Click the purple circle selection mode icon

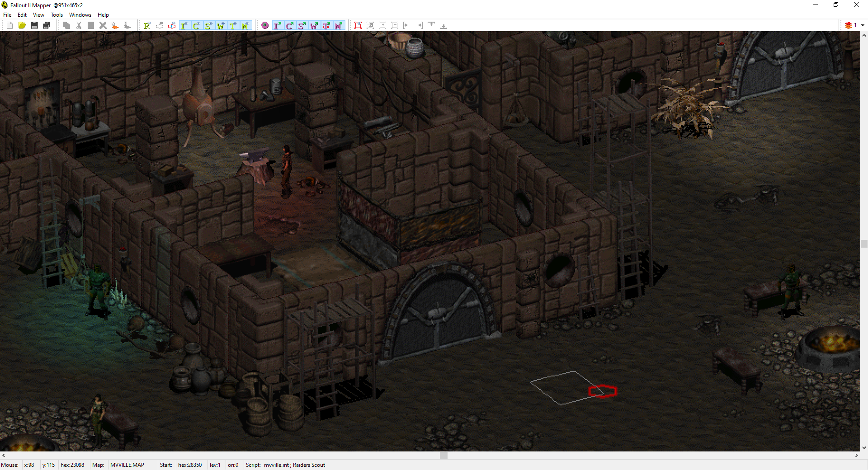[x=265, y=26]
